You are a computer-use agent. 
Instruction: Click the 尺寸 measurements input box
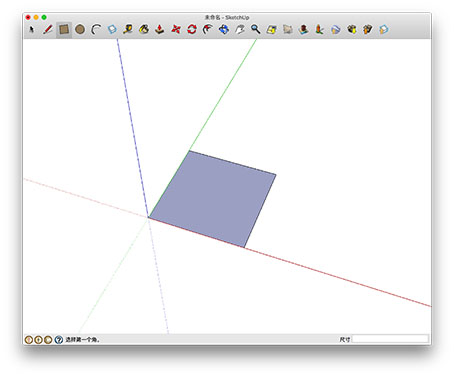(390, 339)
